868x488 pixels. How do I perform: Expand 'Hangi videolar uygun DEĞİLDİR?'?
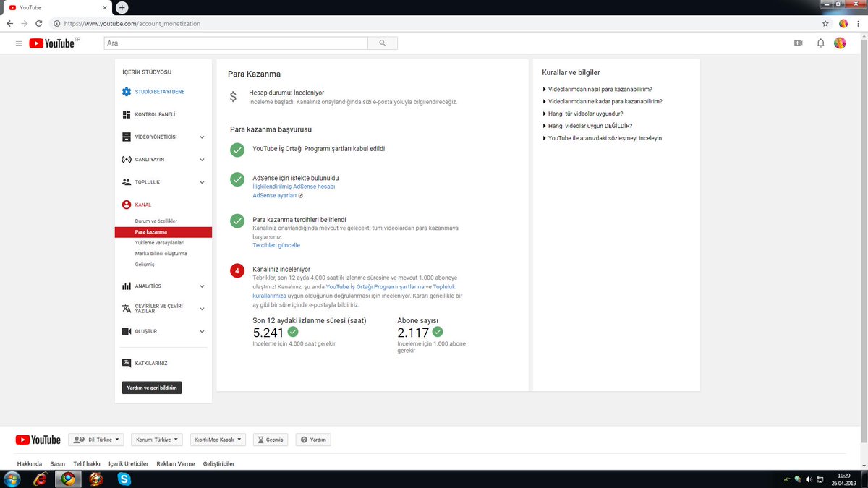tap(587, 126)
